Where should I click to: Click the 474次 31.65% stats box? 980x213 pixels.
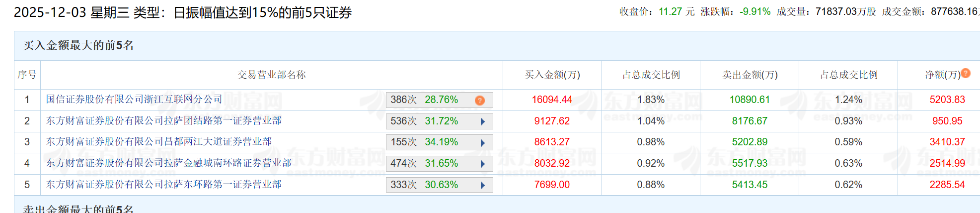(x=440, y=164)
